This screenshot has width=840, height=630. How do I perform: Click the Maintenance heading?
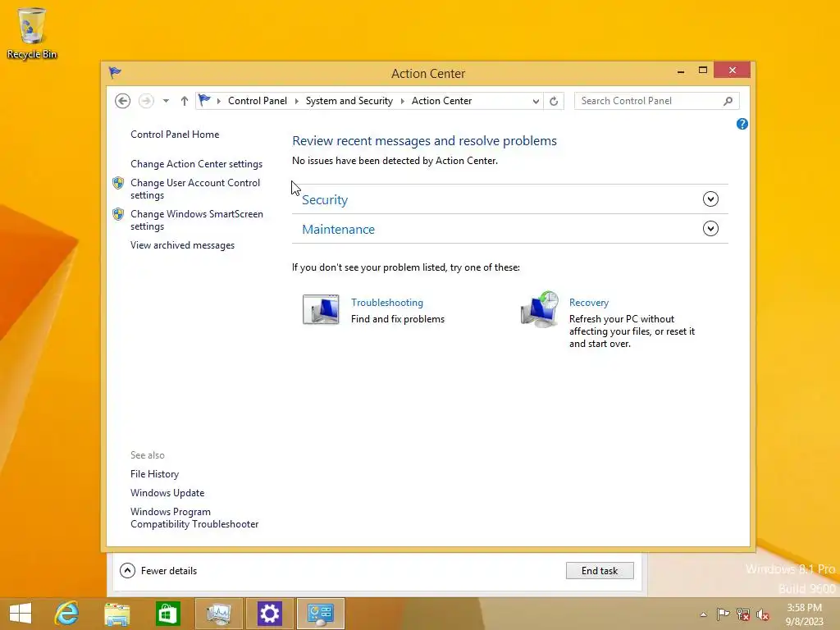338,230
